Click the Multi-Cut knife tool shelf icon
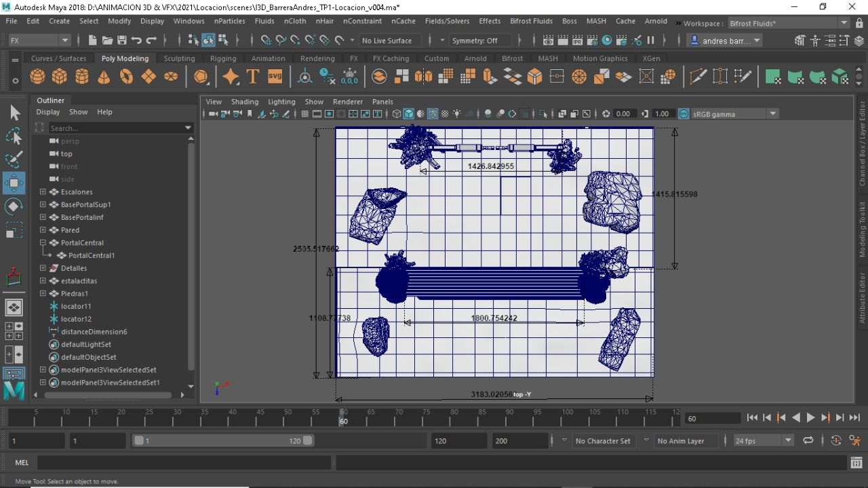The height and width of the screenshot is (488, 868). tap(698, 77)
